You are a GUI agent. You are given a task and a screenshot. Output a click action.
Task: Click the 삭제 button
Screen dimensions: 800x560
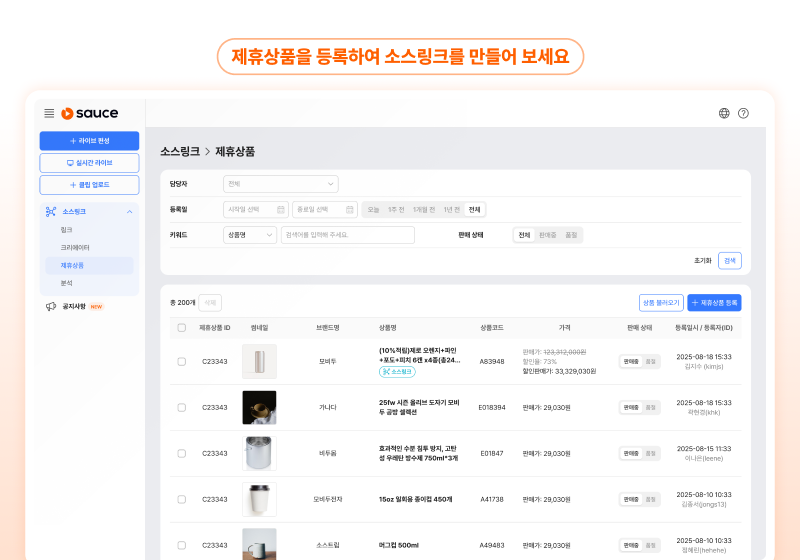point(210,303)
